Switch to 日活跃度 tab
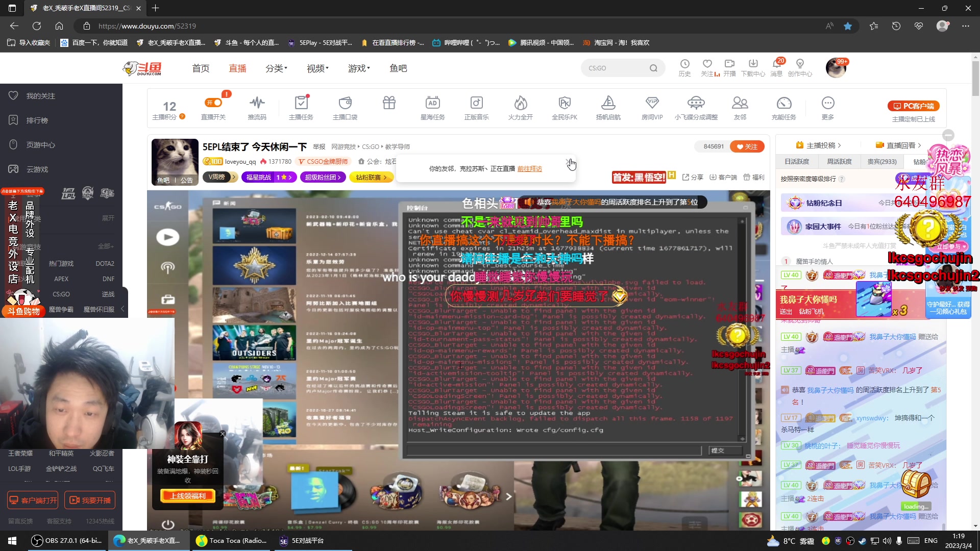Screen dimensions: 980x551 797,161
